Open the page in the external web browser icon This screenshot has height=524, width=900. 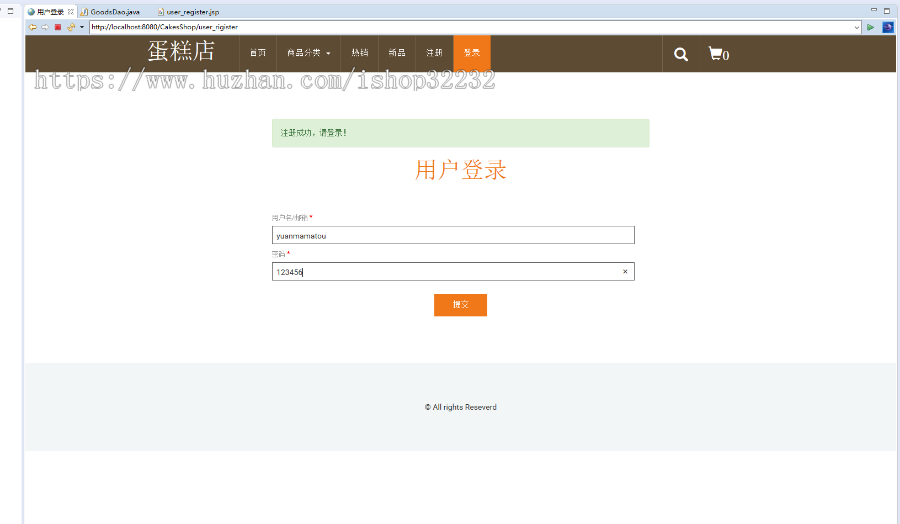pos(888,27)
